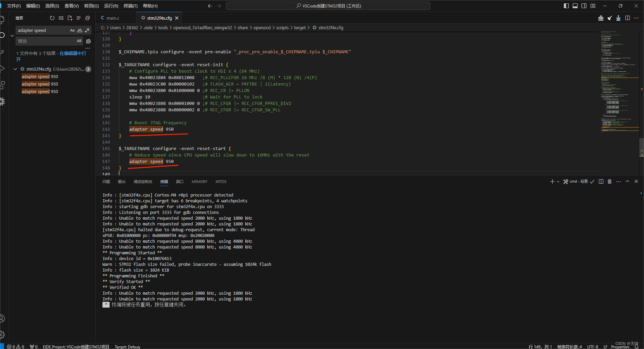644x349 pixels.
Task: Open a new search editor
Action: (x=70, y=18)
